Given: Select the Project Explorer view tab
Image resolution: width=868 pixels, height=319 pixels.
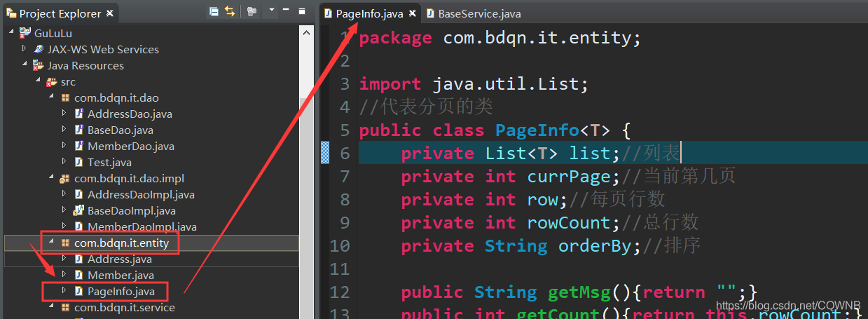Looking at the screenshot, I should tap(60, 13).
